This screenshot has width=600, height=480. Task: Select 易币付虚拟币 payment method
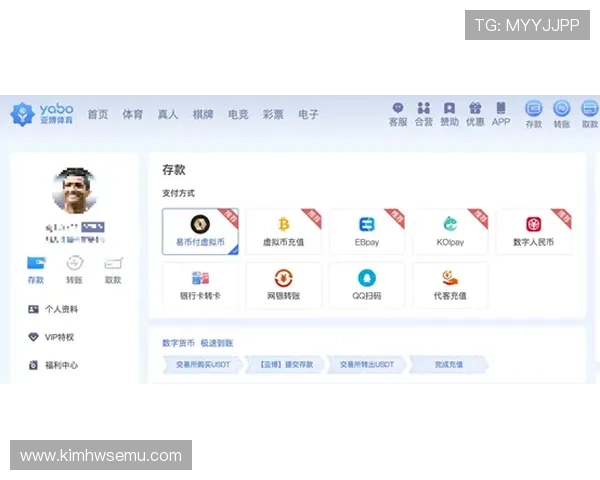pos(200,231)
